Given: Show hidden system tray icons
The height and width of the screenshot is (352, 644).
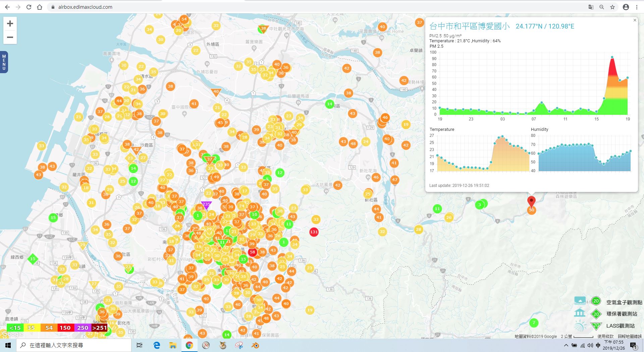Looking at the screenshot, I should click(566, 345).
